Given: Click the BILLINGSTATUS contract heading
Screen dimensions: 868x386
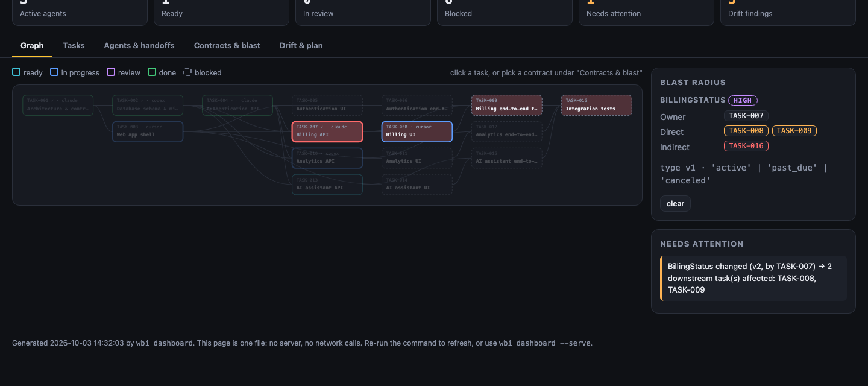Looking at the screenshot, I should pyautogui.click(x=693, y=100).
